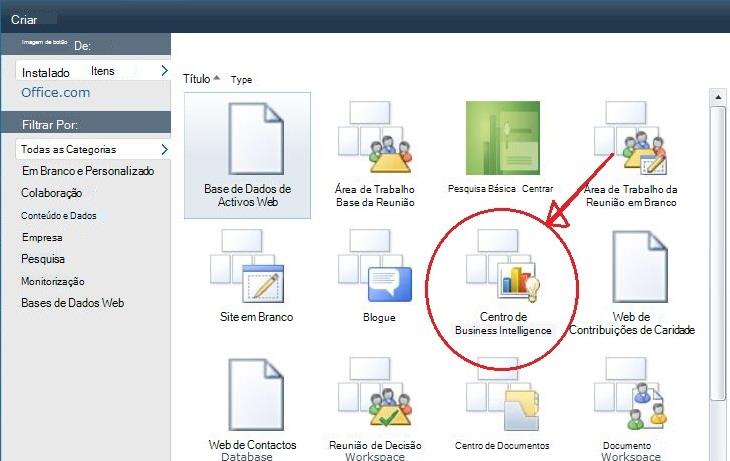
Task: Select the Base de Dados de Activos Web template icon
Action: point(256,138)
